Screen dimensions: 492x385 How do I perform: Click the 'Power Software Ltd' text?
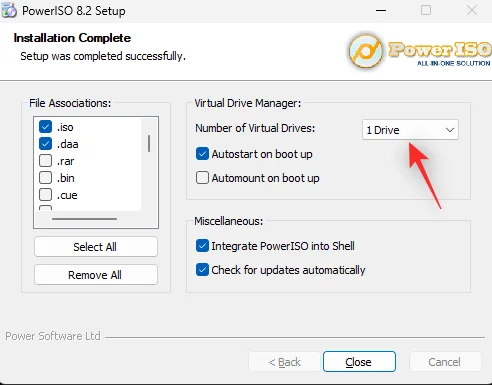click(53, 336)
